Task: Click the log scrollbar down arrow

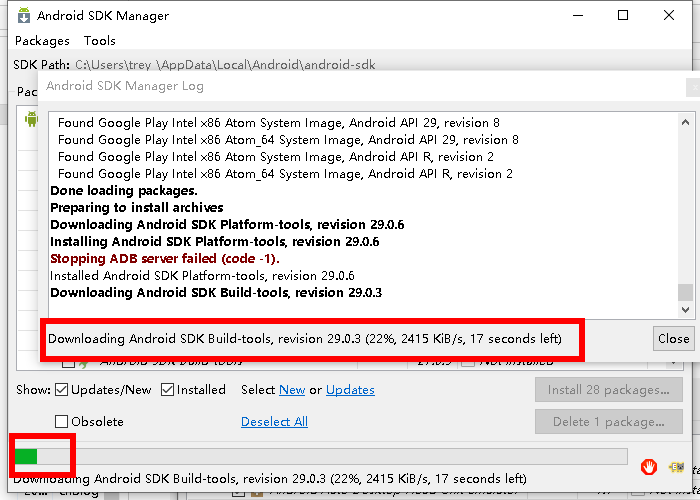Action: point(685,309)
